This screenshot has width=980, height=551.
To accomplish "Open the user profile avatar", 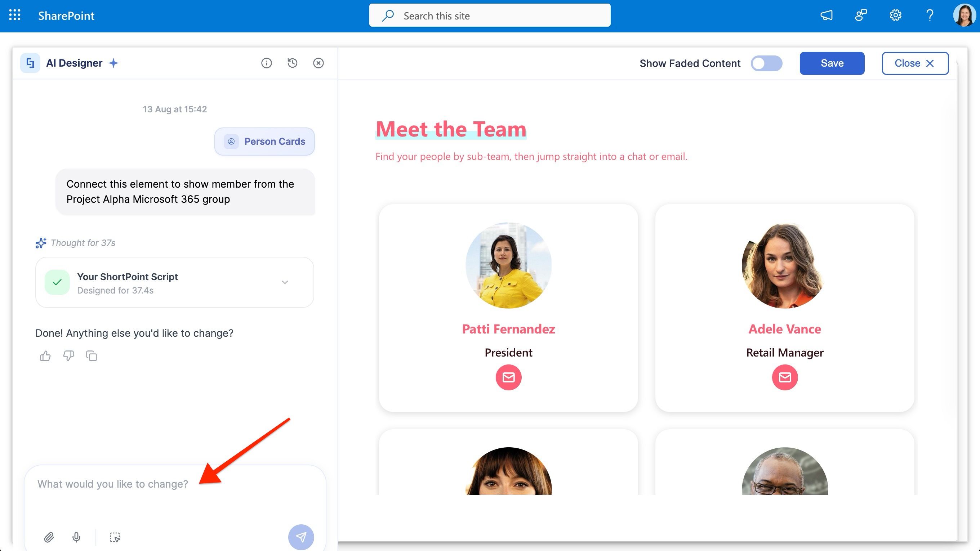I will (965, 15).
